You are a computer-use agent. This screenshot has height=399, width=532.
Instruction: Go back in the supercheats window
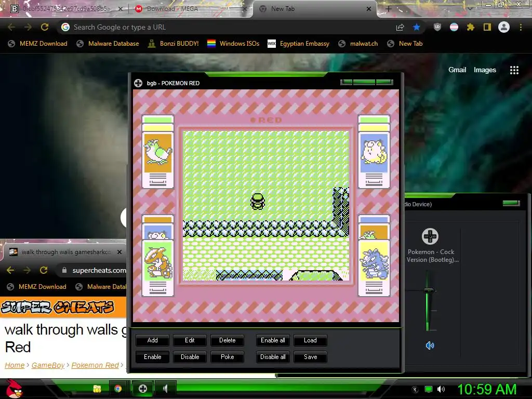point(10,270)
